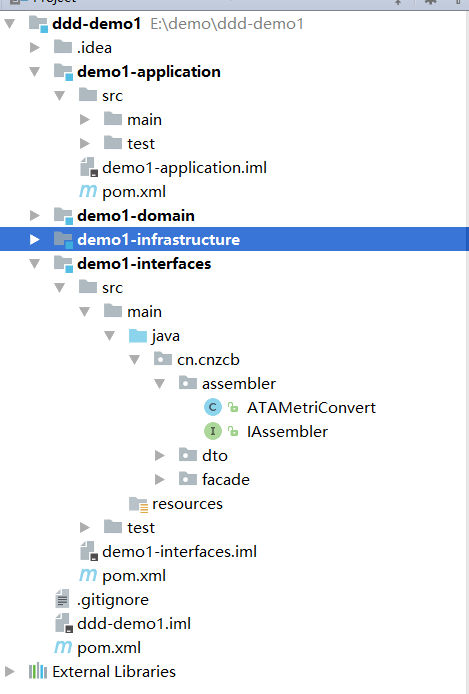The width and height of the screenshot is (469, 694).
Task: Collapse the demo1-application module arrow
Action: coord(35,71)
